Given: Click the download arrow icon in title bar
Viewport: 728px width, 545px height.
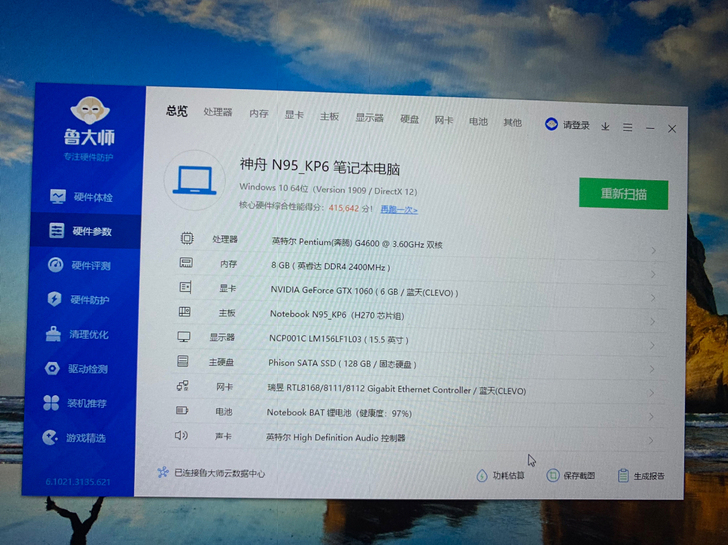Looking at the screenshot, I should (x=605, y=126).
